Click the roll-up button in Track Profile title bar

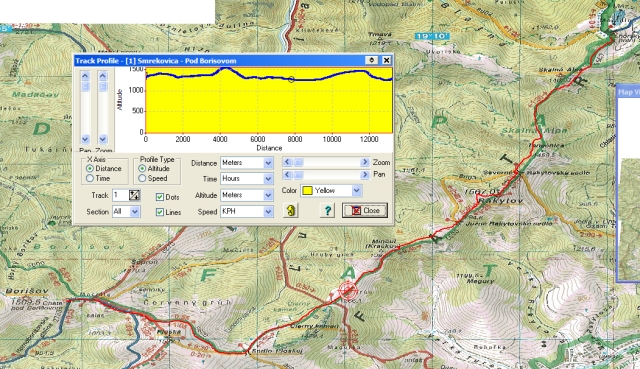[371, 60]
